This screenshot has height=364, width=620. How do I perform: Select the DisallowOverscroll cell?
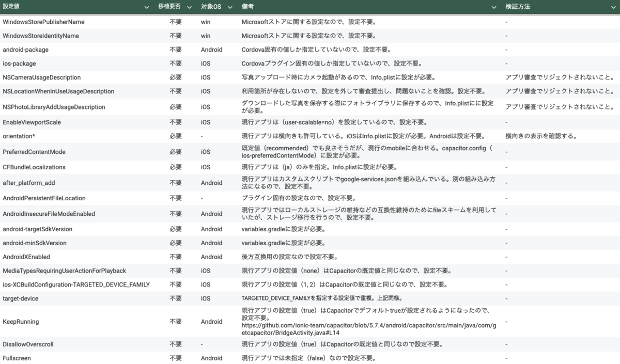pos(28,344)
